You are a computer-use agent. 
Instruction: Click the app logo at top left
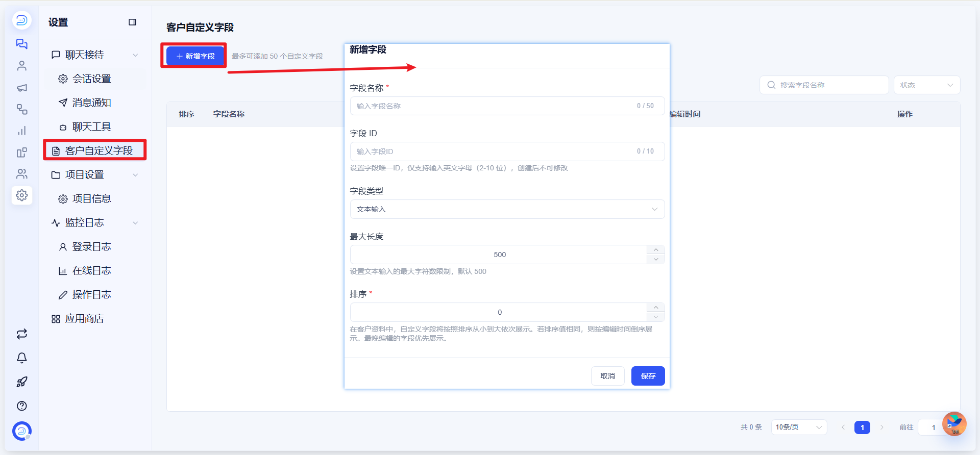21,20
